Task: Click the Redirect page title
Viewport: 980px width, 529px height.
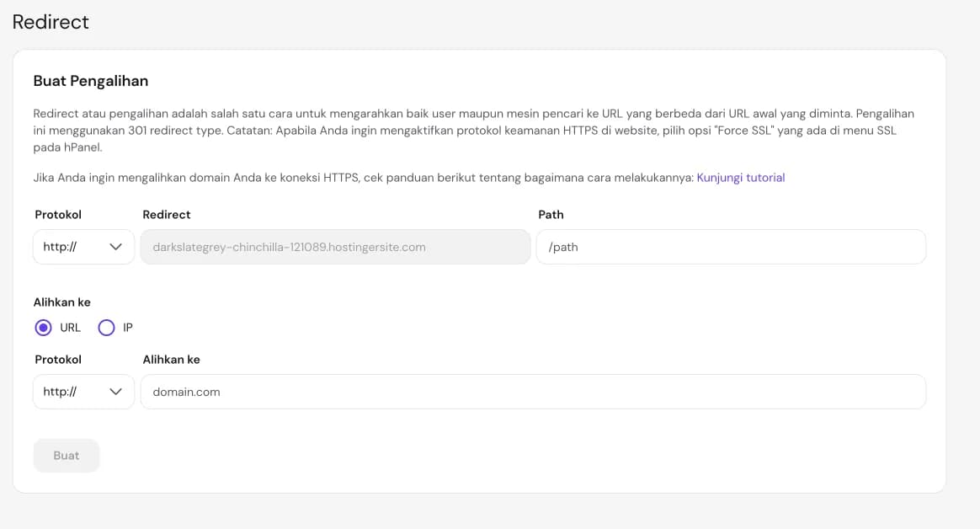Action: point(51,22)
